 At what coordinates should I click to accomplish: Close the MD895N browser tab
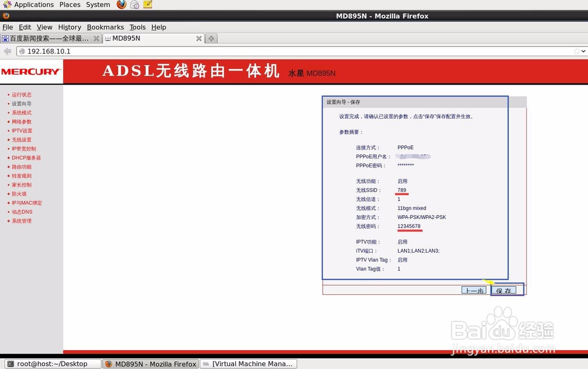pos(199,38)
